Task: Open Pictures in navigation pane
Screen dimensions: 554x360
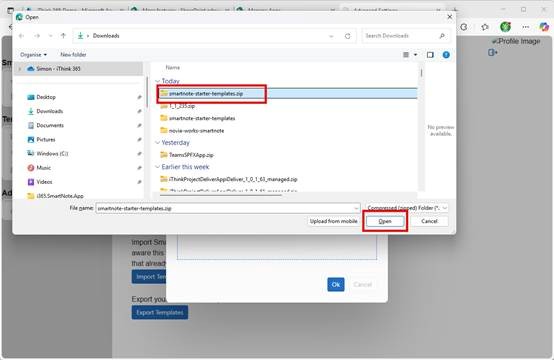Action: (x=46, y=139)
